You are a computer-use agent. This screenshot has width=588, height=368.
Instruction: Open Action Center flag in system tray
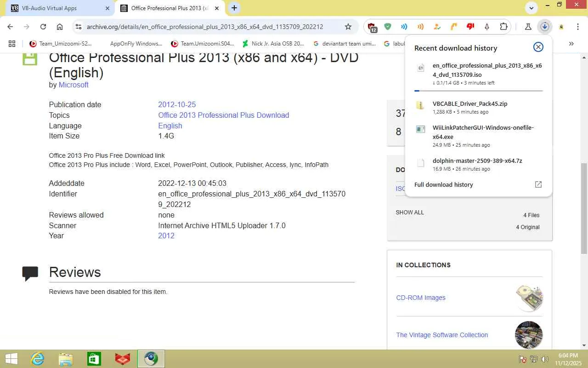coord(523,359)
